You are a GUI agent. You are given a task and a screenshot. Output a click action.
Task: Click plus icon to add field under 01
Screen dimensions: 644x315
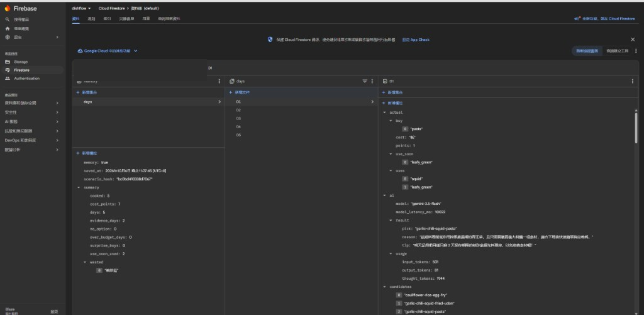point(384,103)
